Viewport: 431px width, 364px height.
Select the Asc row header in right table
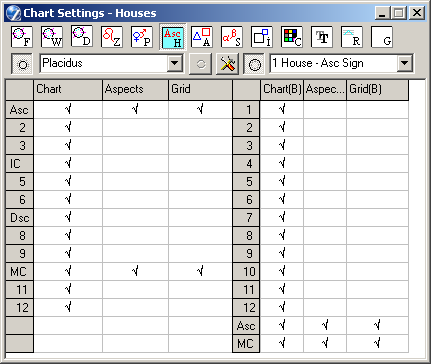tap(246, 326)
